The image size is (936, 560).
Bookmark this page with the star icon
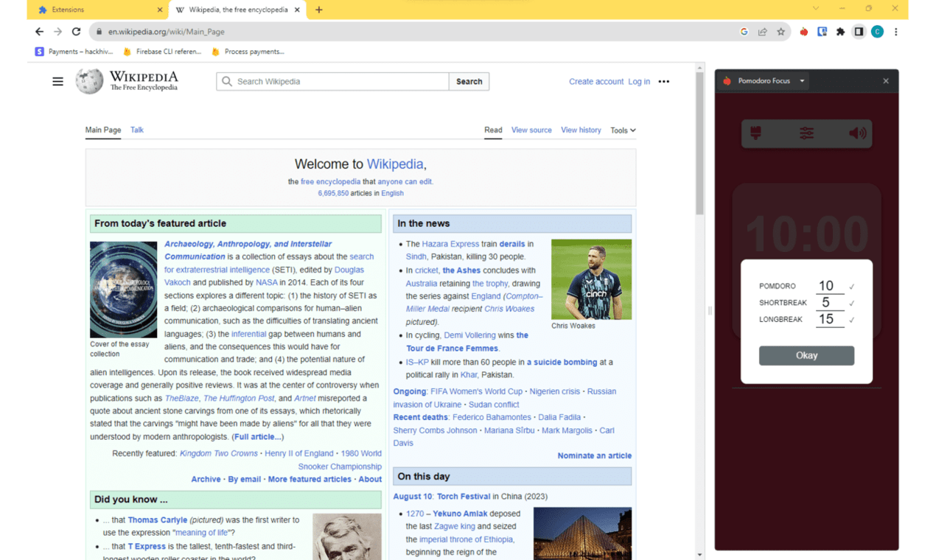click(x=780, y=32)
